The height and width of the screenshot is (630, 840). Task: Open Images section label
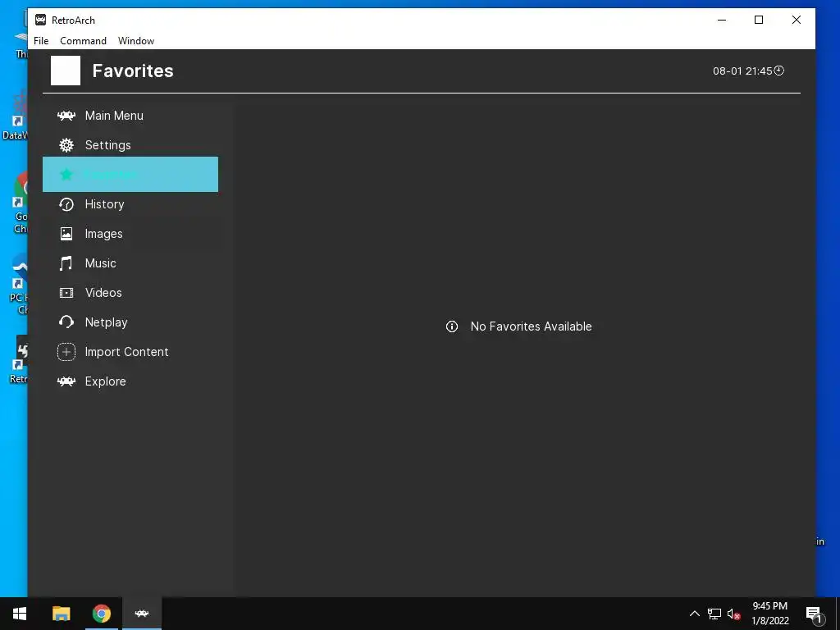[x=103, y=234]
